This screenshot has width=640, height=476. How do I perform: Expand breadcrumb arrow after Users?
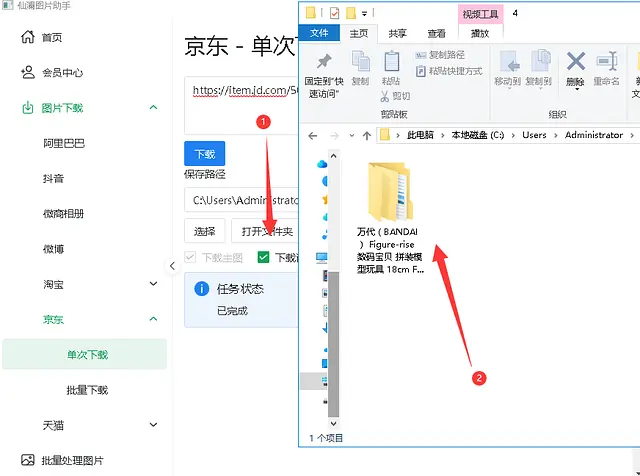(556, 136)
